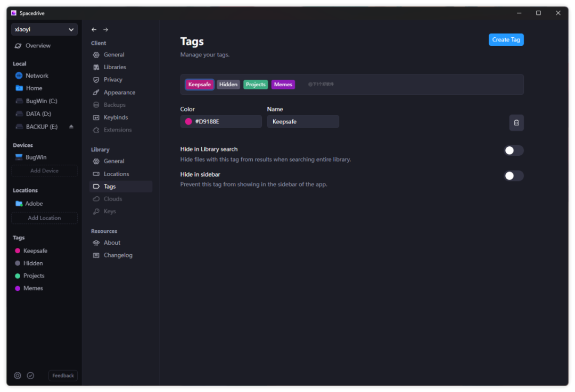The width and height of the screenshot is (575, 392).
Task: Click the Backups database icon
Action: point(96,105)
